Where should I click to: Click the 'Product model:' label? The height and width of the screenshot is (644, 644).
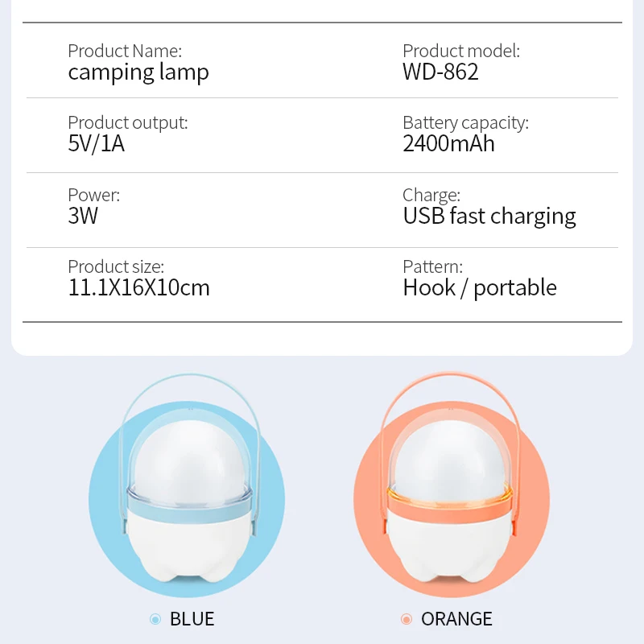461,51
